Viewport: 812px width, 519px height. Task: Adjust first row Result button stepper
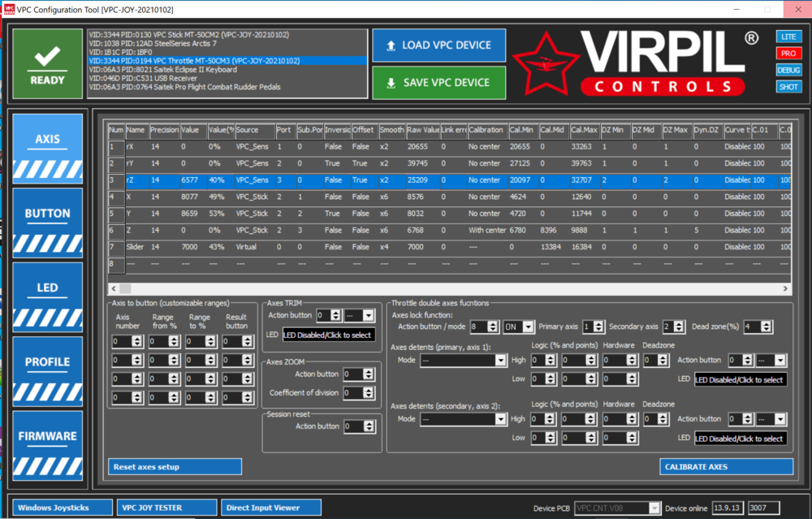coord(248,342)
